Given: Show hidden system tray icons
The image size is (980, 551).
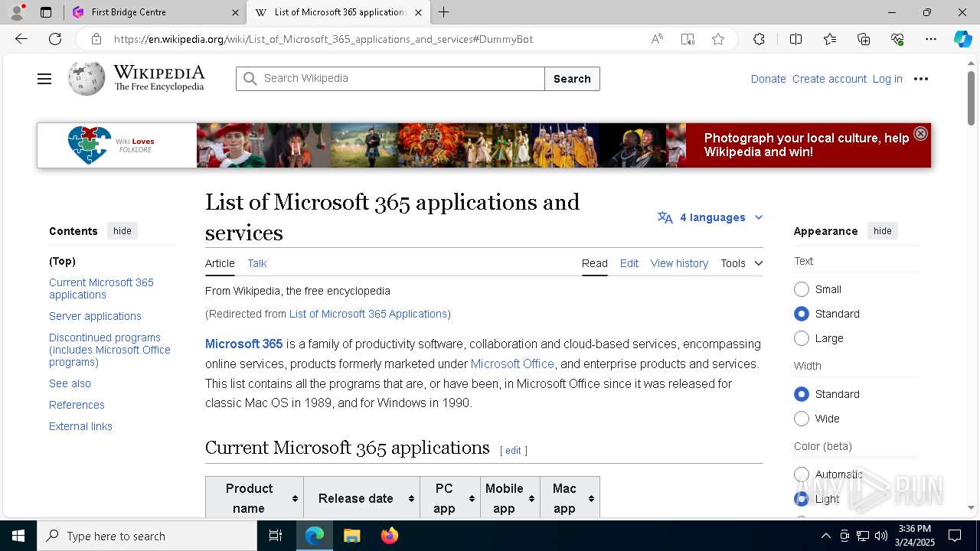Looking at the screenshot, I should click(825, 536).
